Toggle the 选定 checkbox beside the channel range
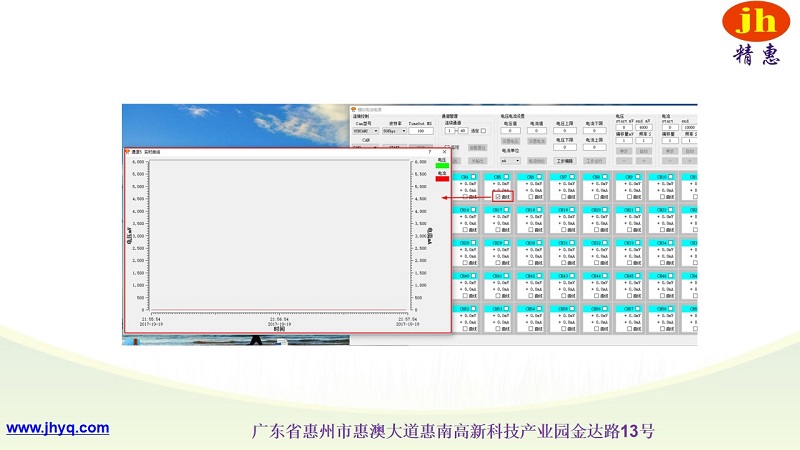Viewport: 800px width, 450px height. tap(484, 130)
